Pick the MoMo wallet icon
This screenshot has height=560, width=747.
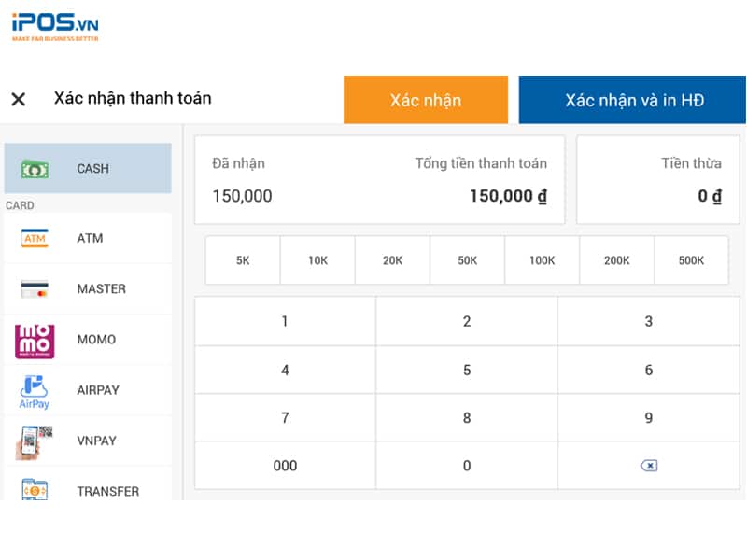click(35, 340)
